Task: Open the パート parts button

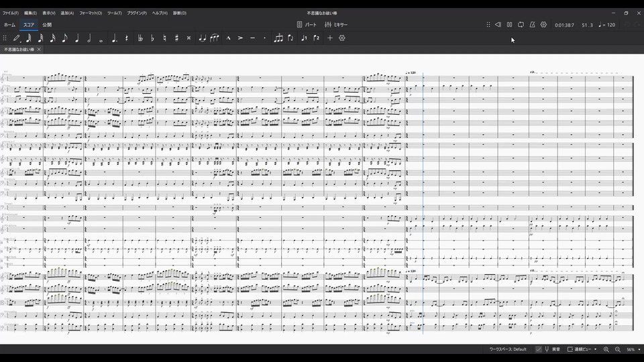Action: [x=307, y=25]
